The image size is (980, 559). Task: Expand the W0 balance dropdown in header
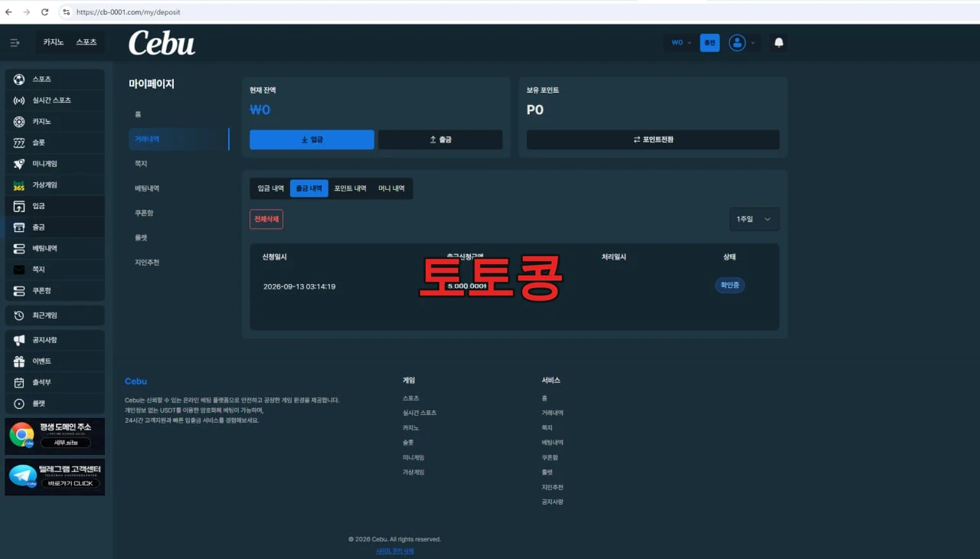[x=681, y=43]
